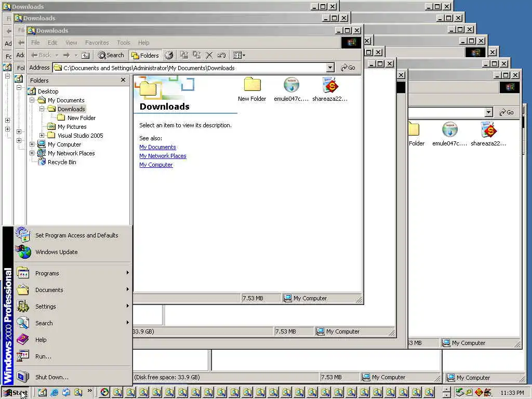
Task: Select Recycle Bin in the folder tree
Action: [62, 162]
